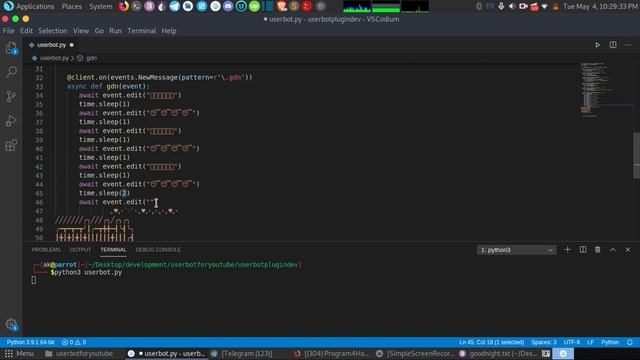Screen dimensions: 640x360
Task: Open notifications bell in status bar
Action: coord(630,342)
